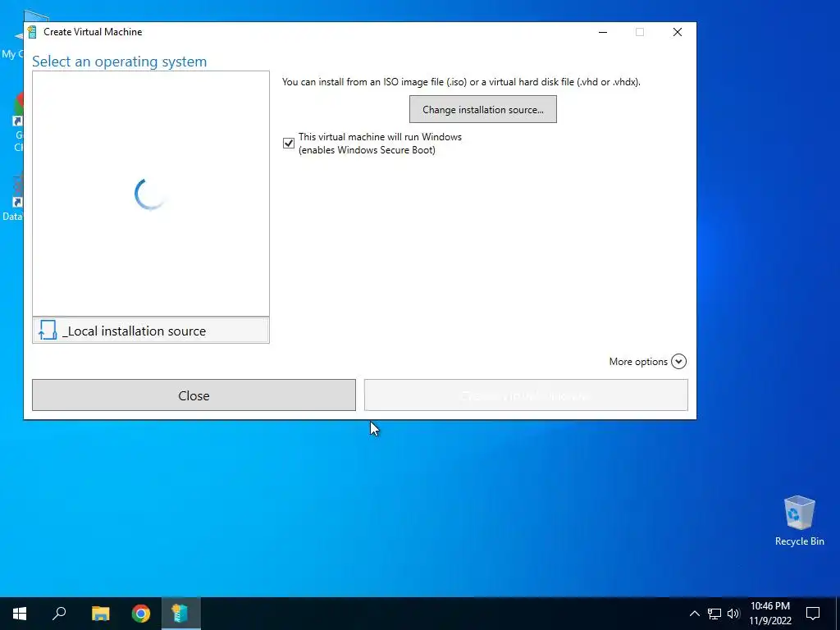The height and width of the screenshot is (630, 840).
Task: Expand More options chevron
Action: pyautogui.click(x=678, y=362)
